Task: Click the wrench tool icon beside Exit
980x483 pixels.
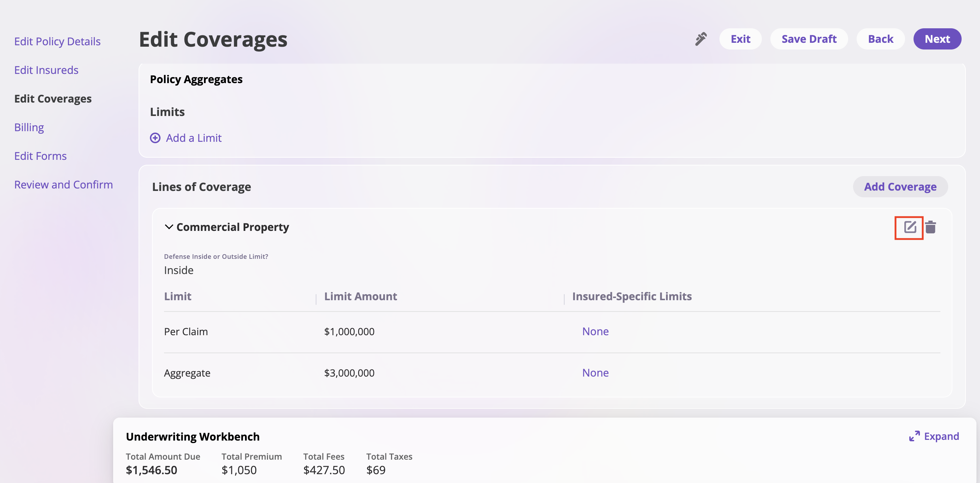Action: point(701,39)
